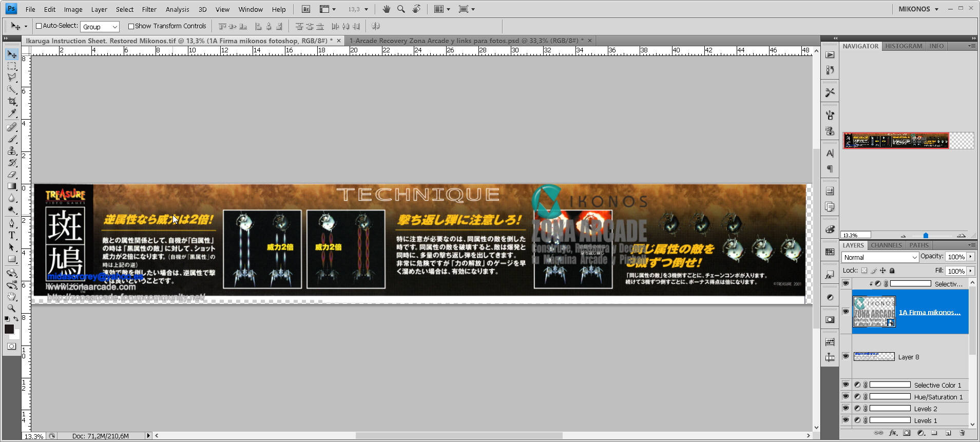980x442 pixels.
Task: Switch to the Histogram tab
Action: pyautogui.click(x=904, y=46)
